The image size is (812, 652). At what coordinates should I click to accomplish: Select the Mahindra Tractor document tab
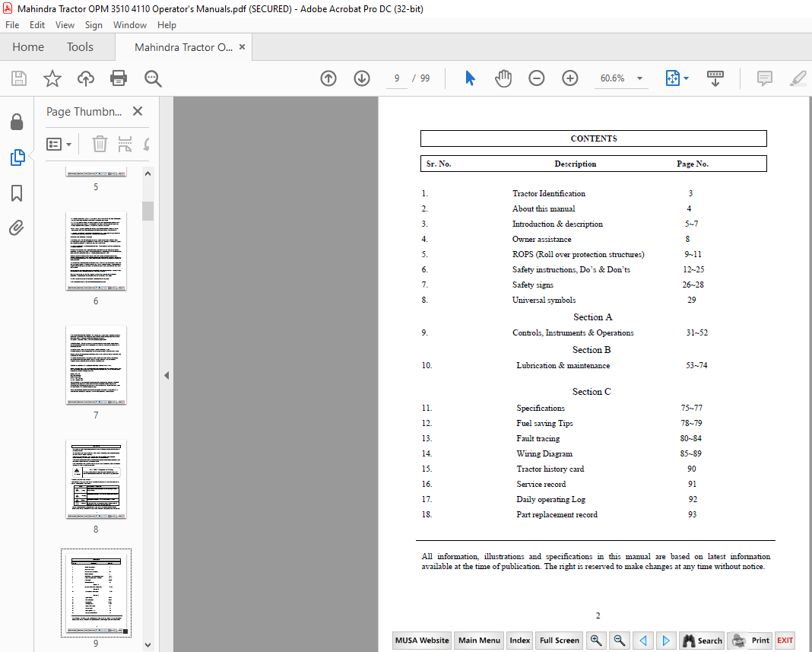(x=183, y=47)
